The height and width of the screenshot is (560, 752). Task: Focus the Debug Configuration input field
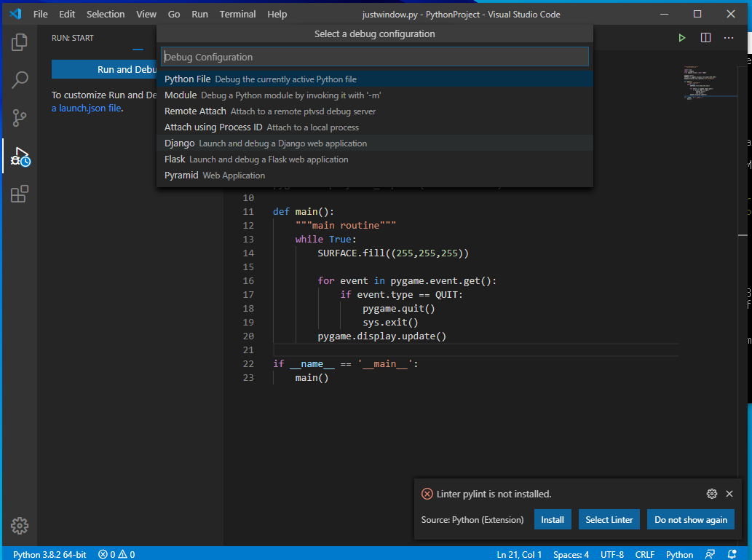(x=375, y=57)
